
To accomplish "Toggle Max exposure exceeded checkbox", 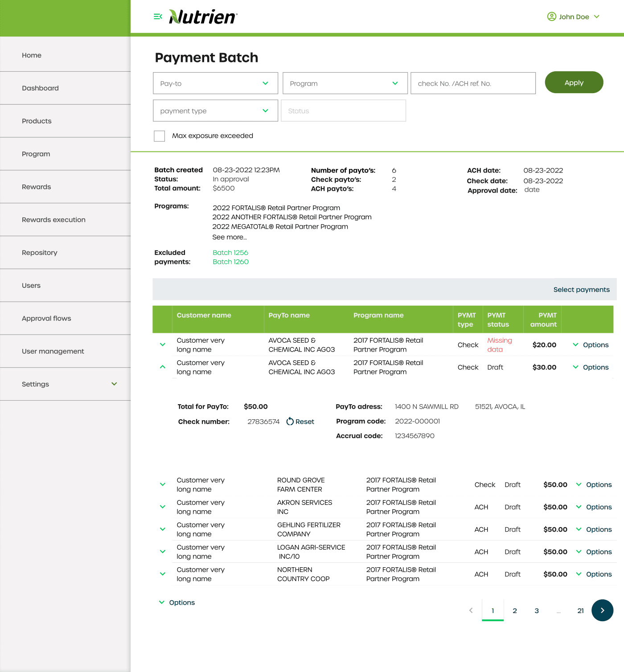I will (159, 136).
